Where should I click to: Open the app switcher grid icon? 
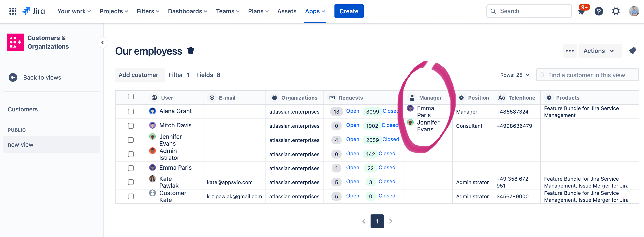coord(13,11)
